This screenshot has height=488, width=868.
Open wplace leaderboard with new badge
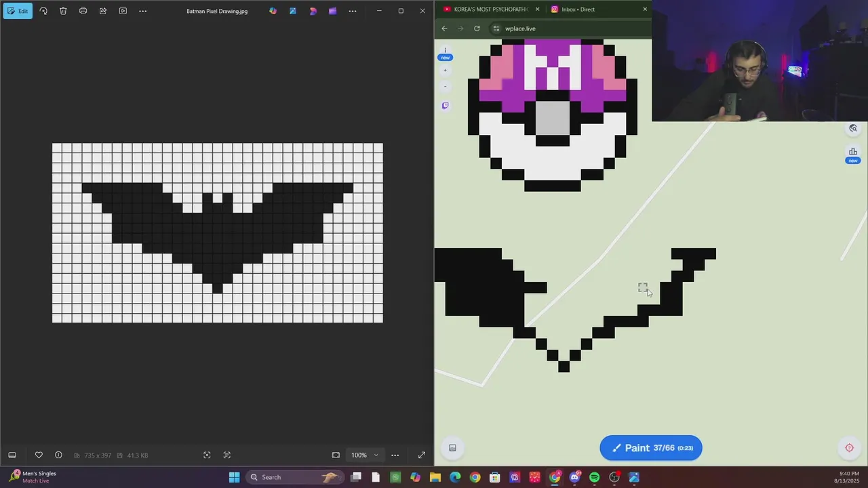pos(853,155)
